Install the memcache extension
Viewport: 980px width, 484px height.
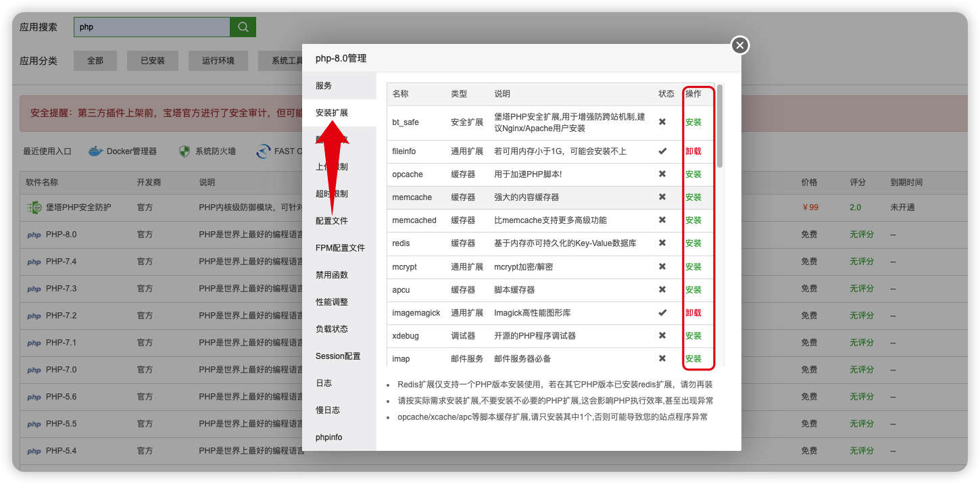tap(693, 197)
